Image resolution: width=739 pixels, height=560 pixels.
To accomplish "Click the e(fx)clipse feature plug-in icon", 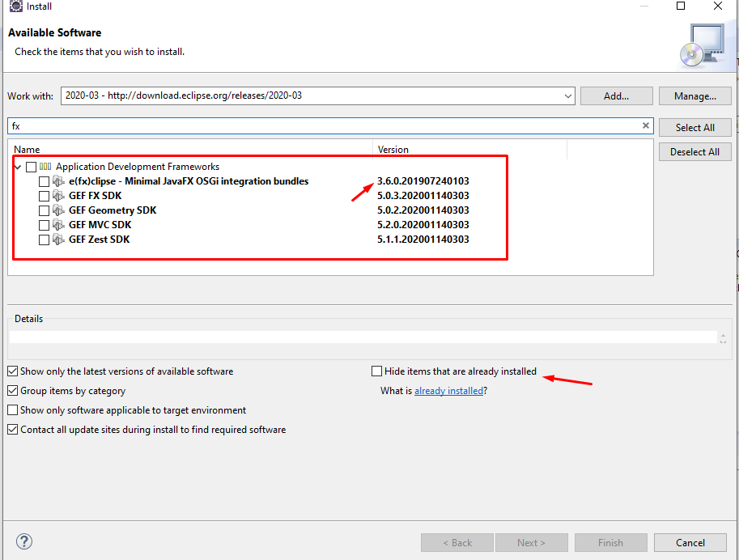I will coord(58,181).
